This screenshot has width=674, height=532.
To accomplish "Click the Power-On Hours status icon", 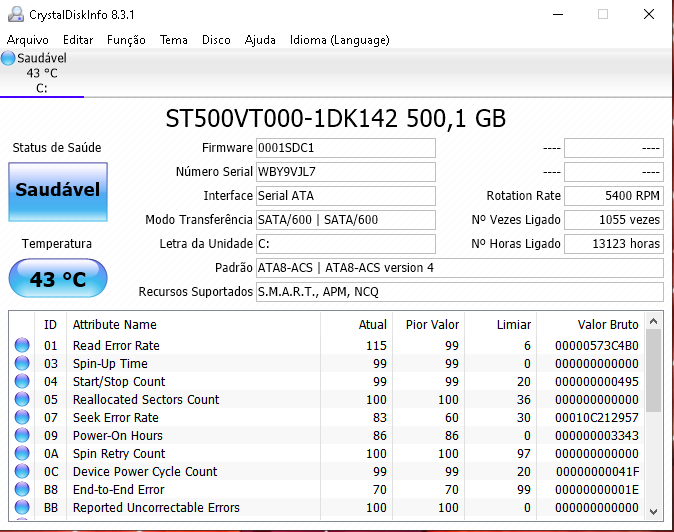I will (22, 435).
